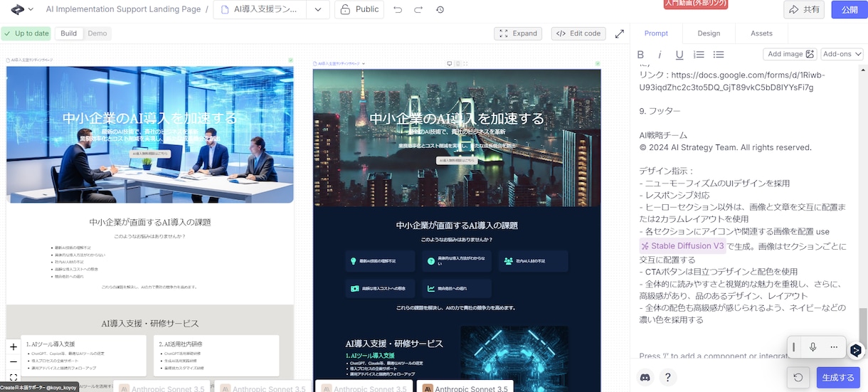
Task: Click the text cursor icon in floating widget
Action: tap(794, 347)
